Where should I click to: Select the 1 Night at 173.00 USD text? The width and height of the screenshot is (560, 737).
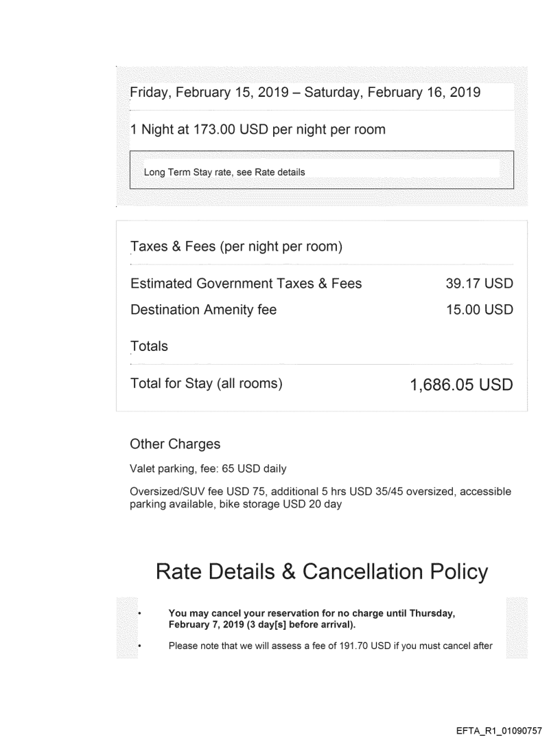pos(257,131)
